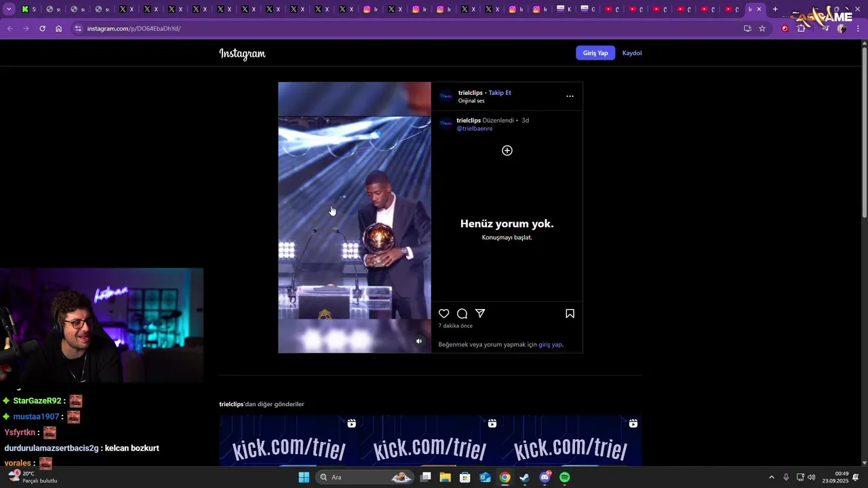Click the Windows taskbar search box

(365, 477)
